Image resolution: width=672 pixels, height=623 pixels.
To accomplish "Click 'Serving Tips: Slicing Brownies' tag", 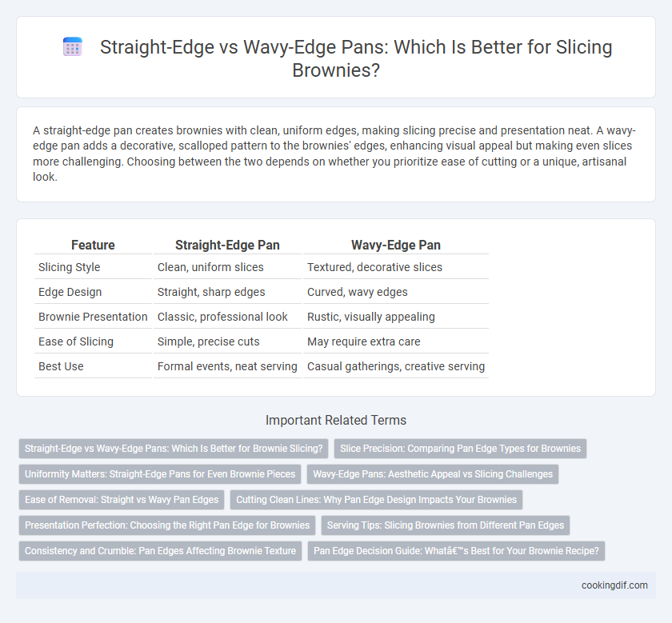I will click(x=446, y=525).
